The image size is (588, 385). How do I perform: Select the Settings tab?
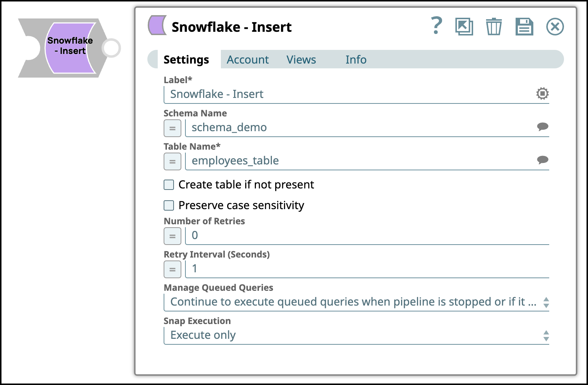[186, 59]
